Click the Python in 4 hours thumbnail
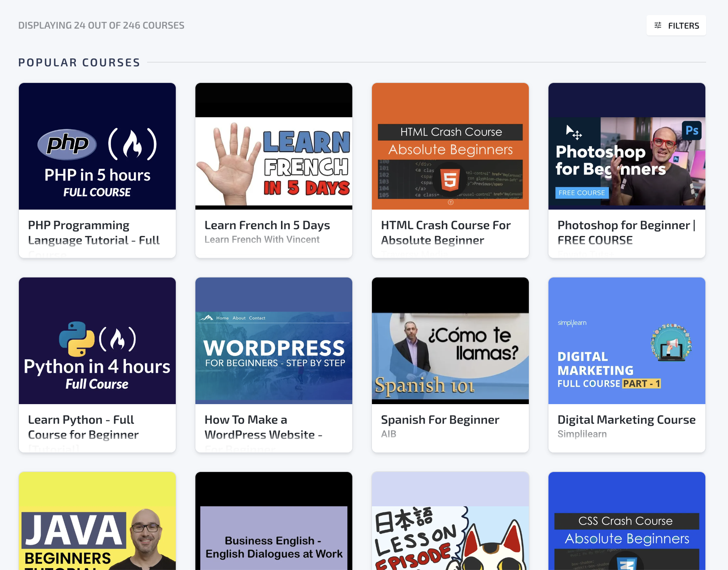 [x=97, y=341]
